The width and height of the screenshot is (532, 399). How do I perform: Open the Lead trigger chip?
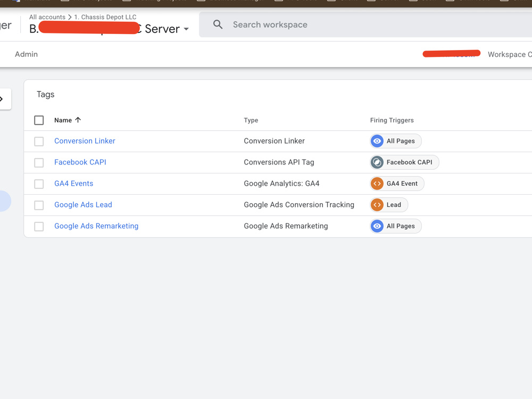[389, 205]
